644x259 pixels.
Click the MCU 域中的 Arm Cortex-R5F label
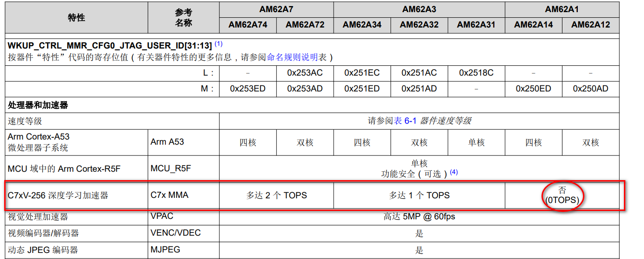click(x=64, y=168)
